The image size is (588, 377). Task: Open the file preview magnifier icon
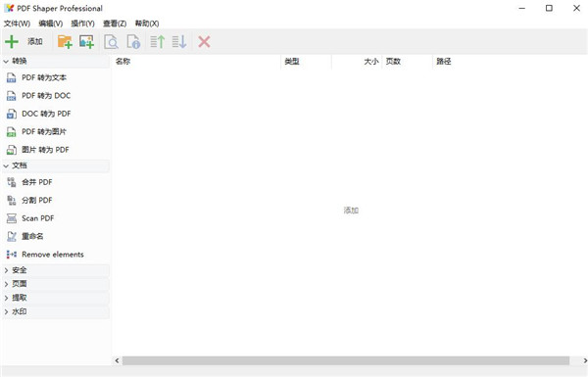[111, 41]
